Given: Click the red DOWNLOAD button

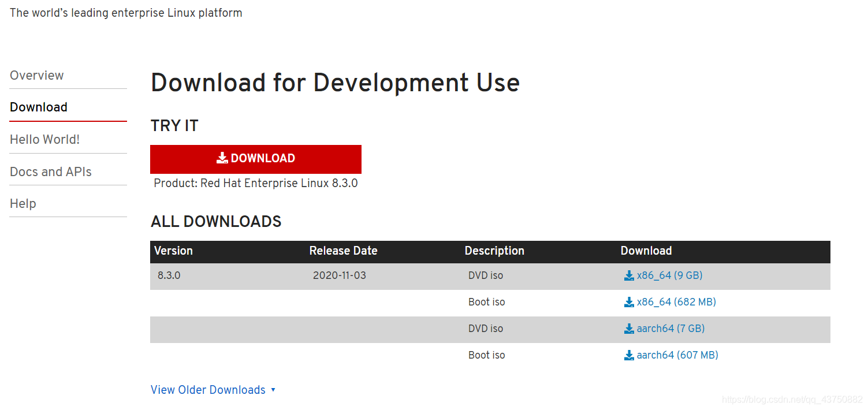Looking at the screenshot, I should 256,159.
